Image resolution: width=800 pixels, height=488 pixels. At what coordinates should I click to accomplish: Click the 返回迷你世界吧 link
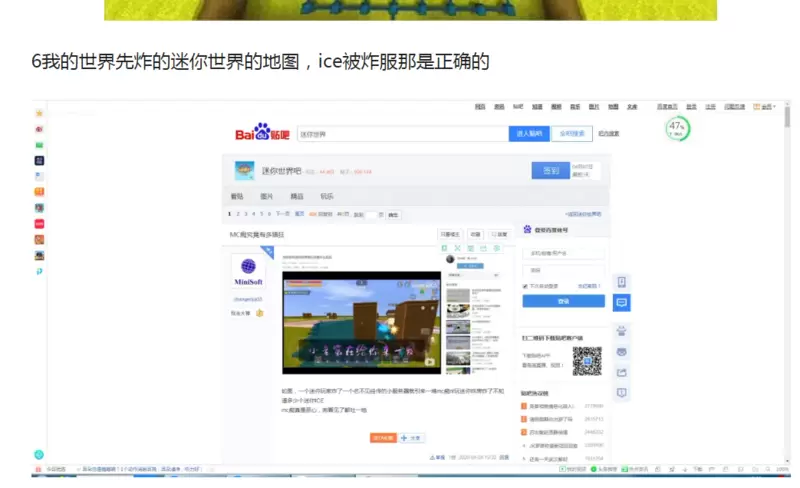click(583, 214)
